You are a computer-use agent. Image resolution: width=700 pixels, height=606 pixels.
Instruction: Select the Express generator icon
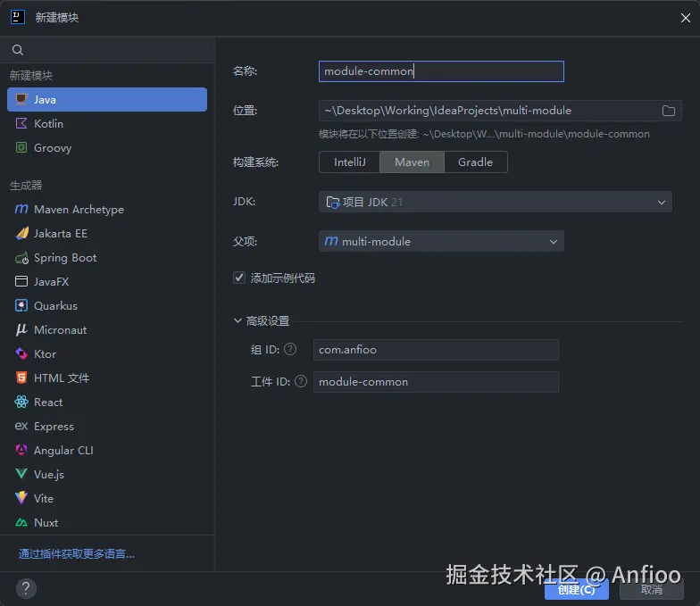tap(21, 427)
